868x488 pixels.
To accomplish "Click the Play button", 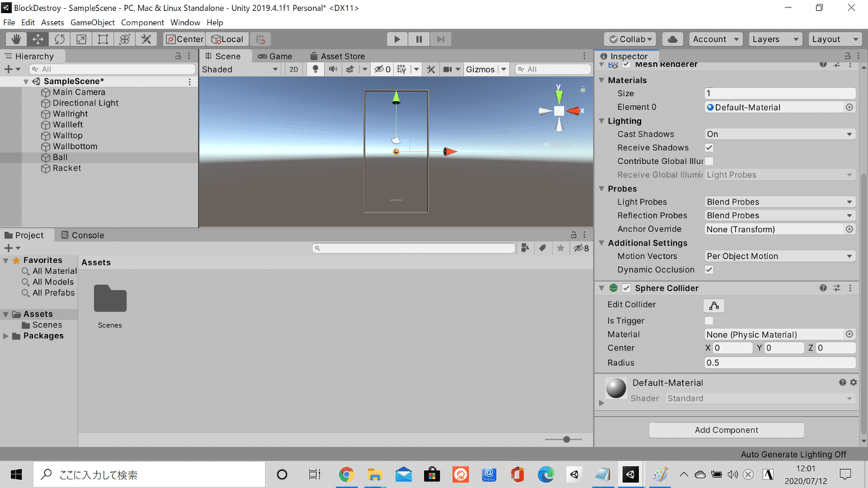I will [x=396, y=39].
